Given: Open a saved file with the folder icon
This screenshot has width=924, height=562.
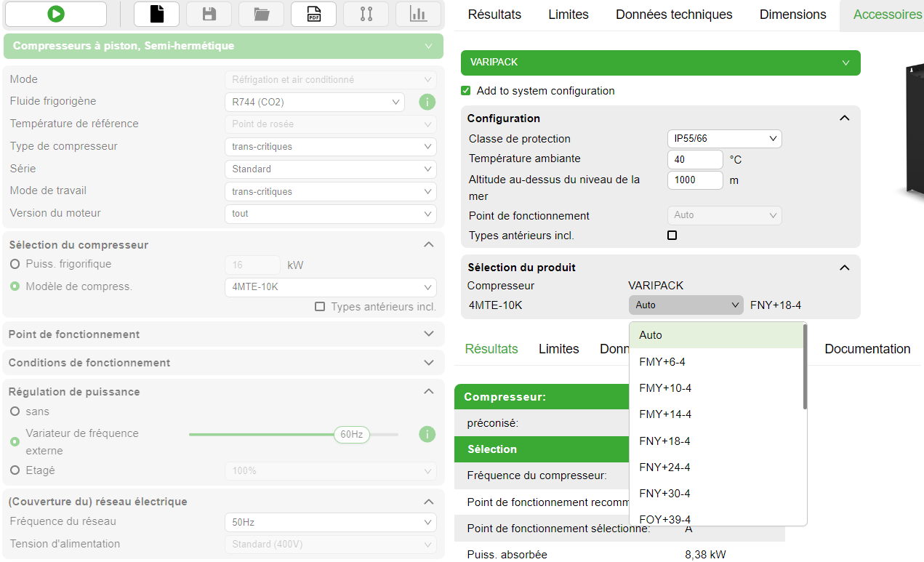Looking at the screenshot, I should (261, 14).
